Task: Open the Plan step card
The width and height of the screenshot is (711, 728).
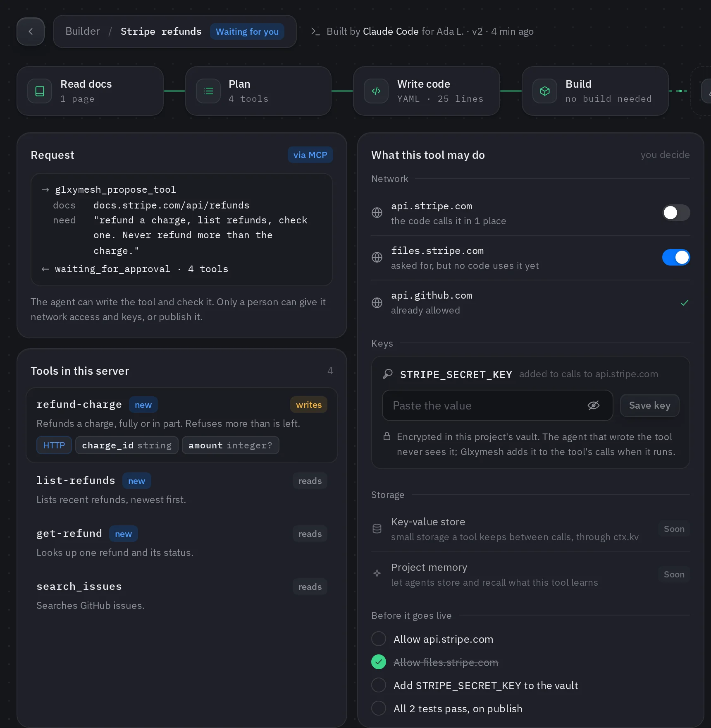Action: 258,91
